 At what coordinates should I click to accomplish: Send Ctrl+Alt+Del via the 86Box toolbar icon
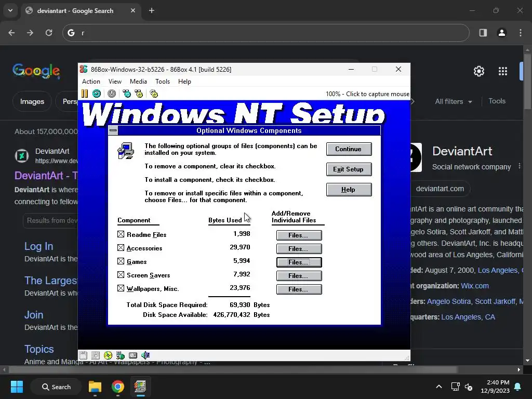[127, 94]
